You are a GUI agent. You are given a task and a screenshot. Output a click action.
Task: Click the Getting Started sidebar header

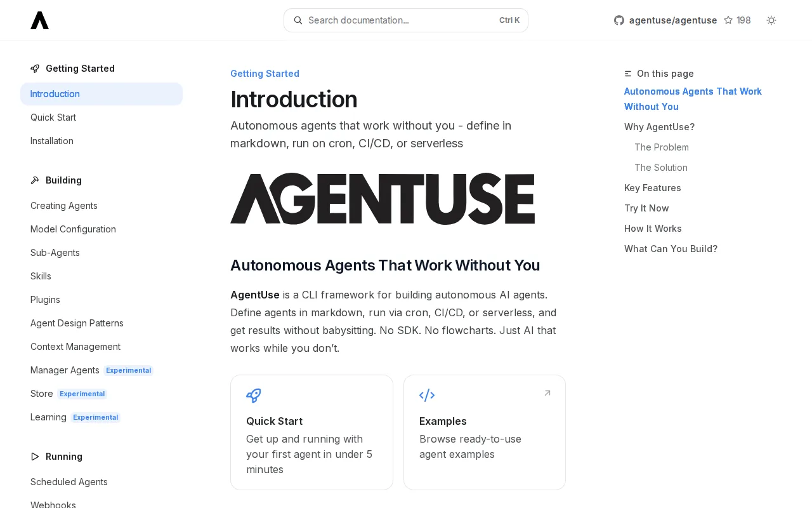(x=80, y=69)
